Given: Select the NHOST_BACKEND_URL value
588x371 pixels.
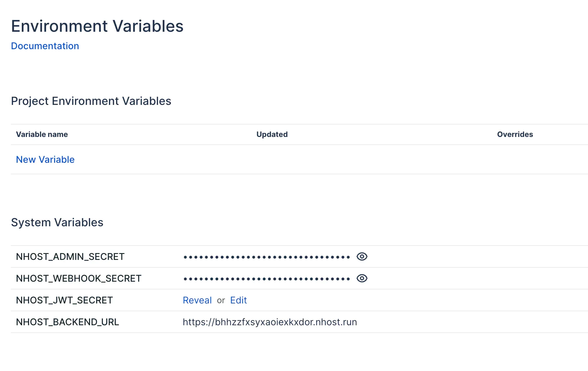Looking at the screenshot, I should (x=270, y=322).
